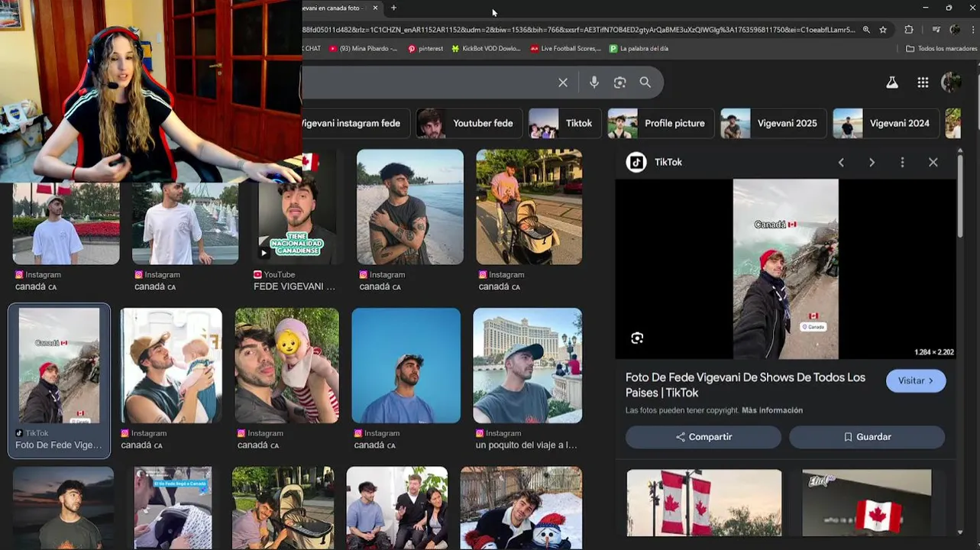Click YouTube source label under video result
The image size is (980, 550).
[x=274, y=274]
